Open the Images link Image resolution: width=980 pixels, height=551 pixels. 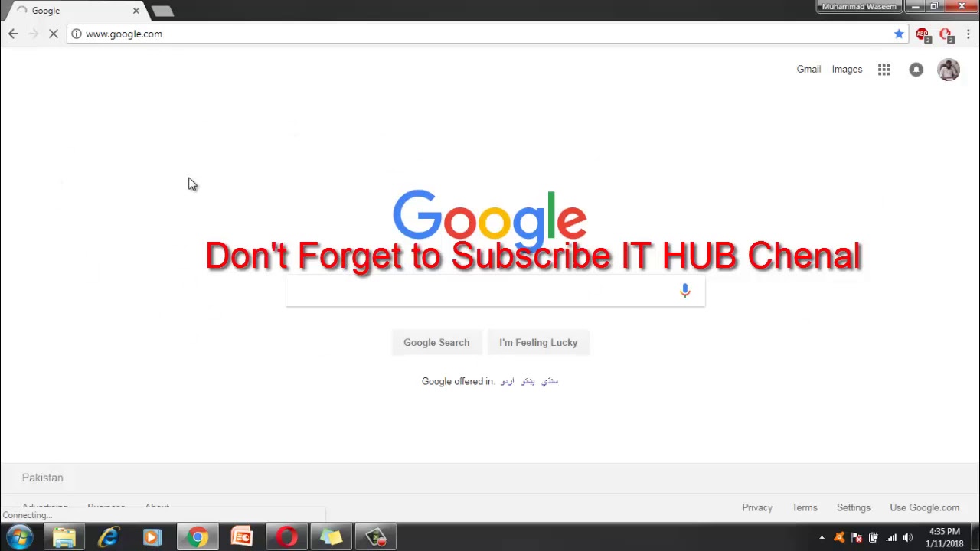coord(847,69)
